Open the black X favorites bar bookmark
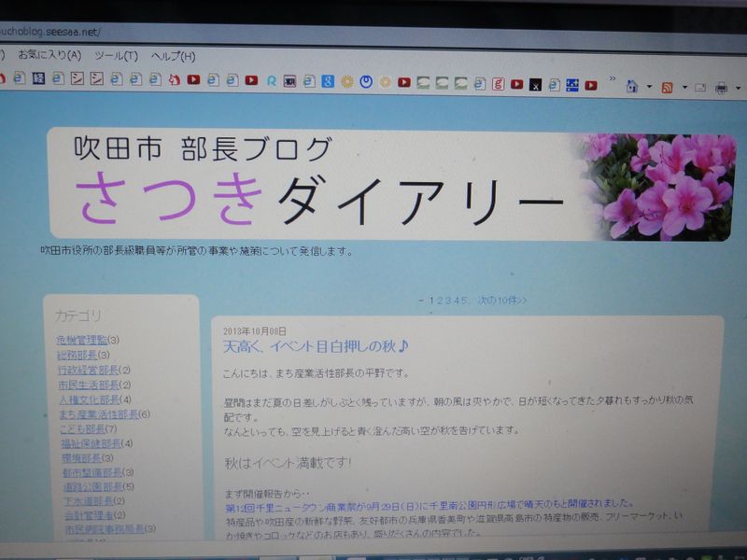 [535, 85]
